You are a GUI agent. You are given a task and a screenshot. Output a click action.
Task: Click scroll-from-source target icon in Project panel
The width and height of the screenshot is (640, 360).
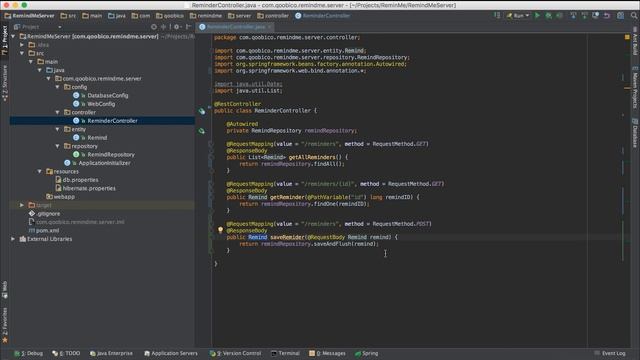154,27
